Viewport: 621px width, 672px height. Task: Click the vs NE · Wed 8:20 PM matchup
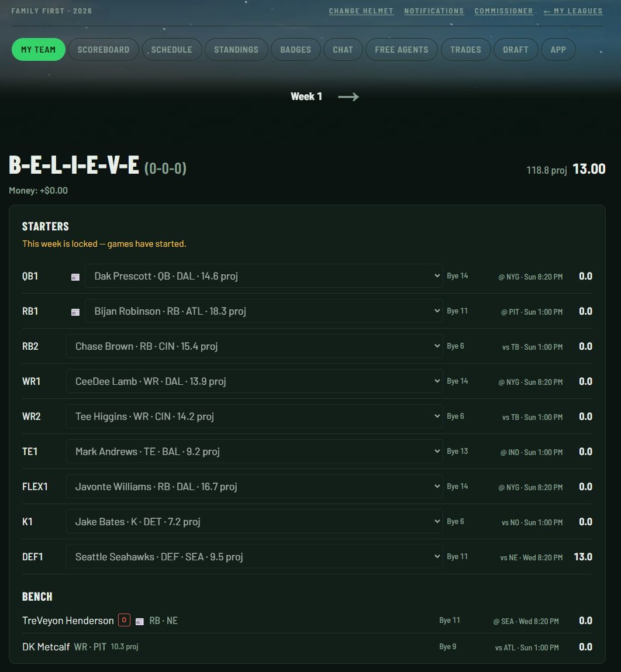click(531, 557)
